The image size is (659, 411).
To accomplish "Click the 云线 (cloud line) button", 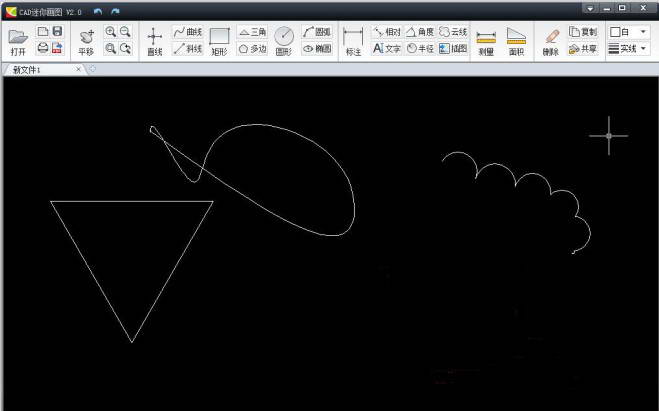I will [x=453, y=32].
